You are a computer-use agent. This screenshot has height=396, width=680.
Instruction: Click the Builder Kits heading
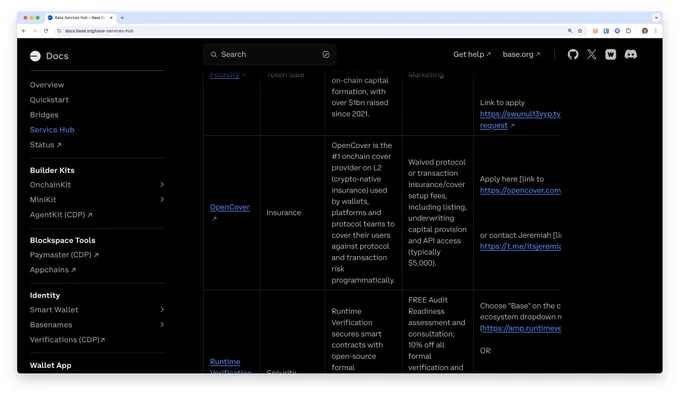52,170
